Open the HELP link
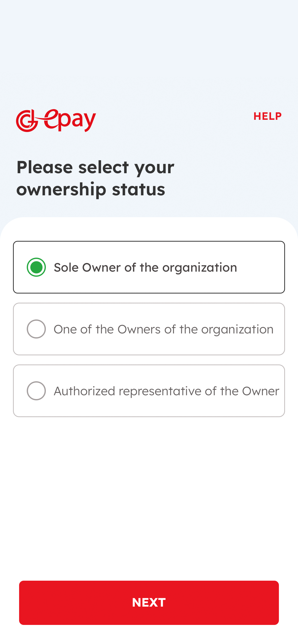 click(267, 116)
